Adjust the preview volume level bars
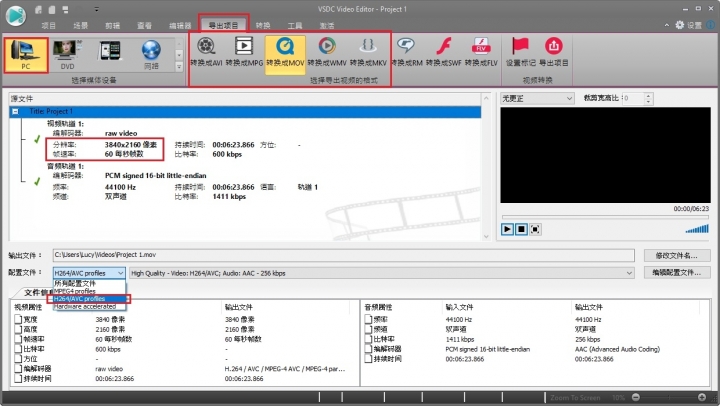Viewport: 720px width, 406px height. coord(697,229)
